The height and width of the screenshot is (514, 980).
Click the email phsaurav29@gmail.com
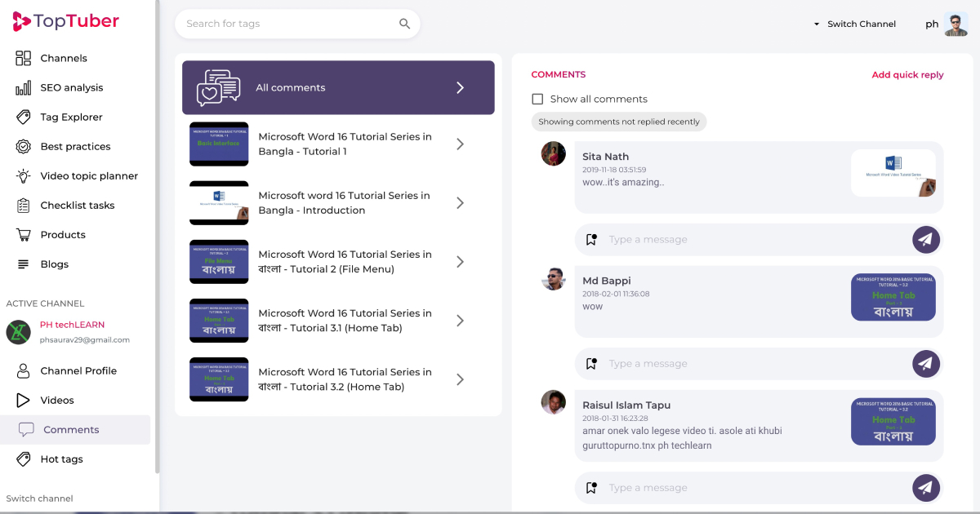pyautogui.click(x=85, y=339)
